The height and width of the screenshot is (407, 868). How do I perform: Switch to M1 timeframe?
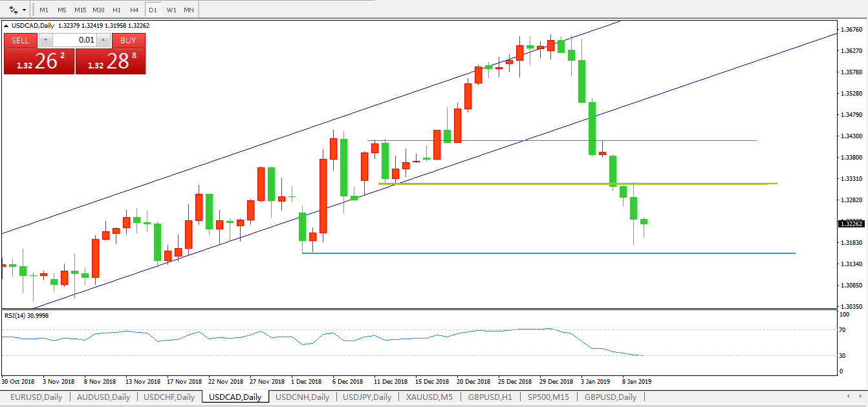click(44, 10)
